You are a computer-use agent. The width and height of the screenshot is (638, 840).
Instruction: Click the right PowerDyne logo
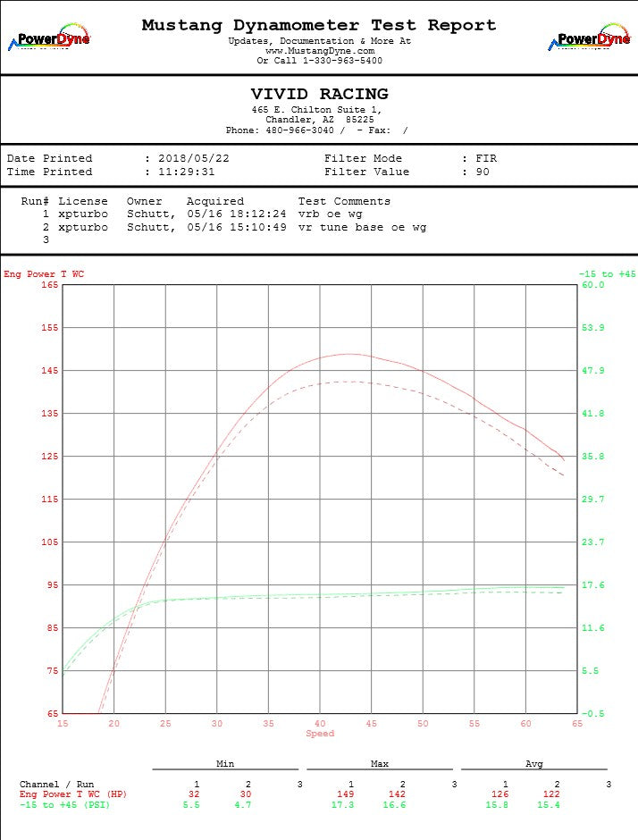click(x=589, y=37)
